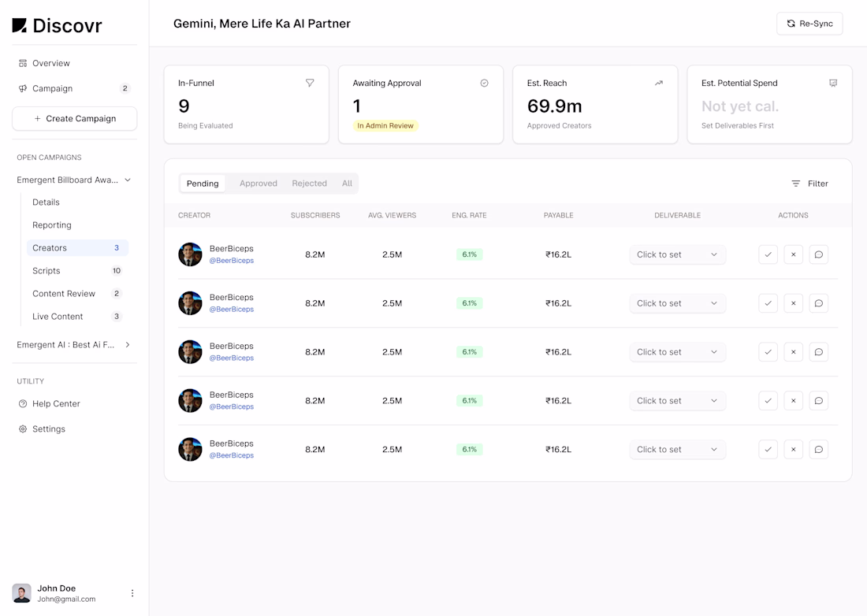Open the three-dot menu beside John Doe
867x616 pixels.
132,593
